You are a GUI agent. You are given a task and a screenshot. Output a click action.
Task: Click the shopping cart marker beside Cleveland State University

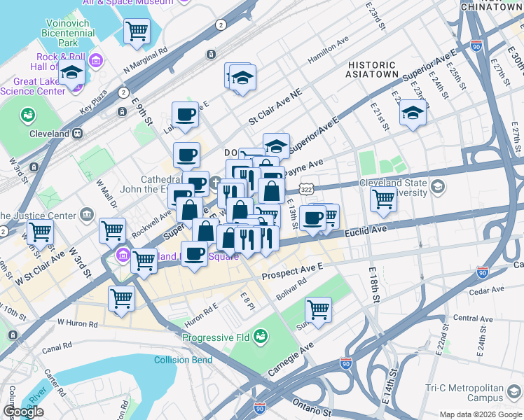384,200
